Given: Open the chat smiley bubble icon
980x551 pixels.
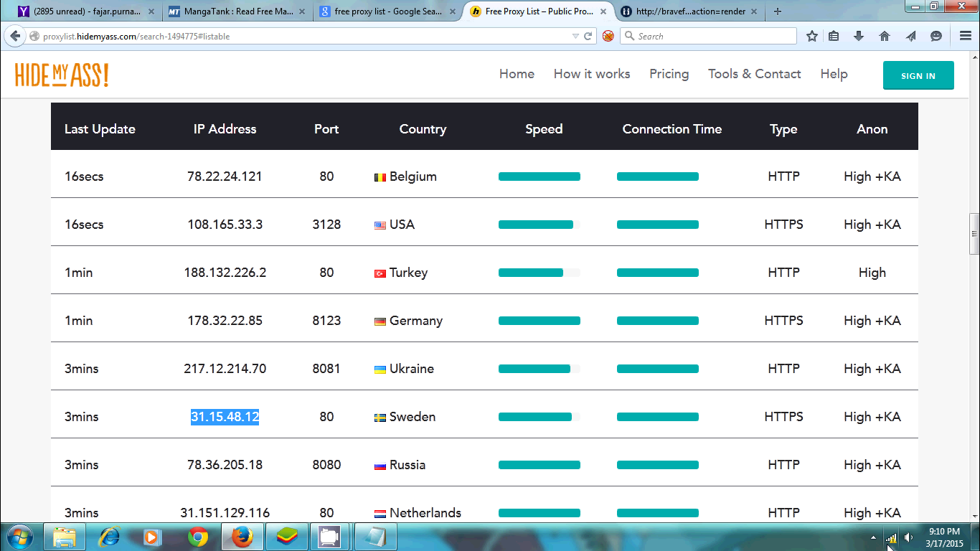Looking at the screenshot, I should pos(936,36).
